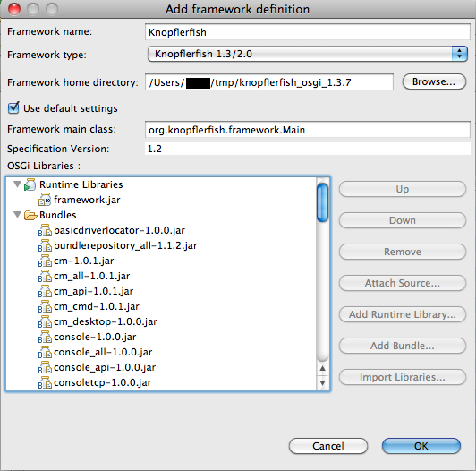The height and width of the screenshot is (471, 476).
Task: Click Attach Source... button
Action: 403,283
